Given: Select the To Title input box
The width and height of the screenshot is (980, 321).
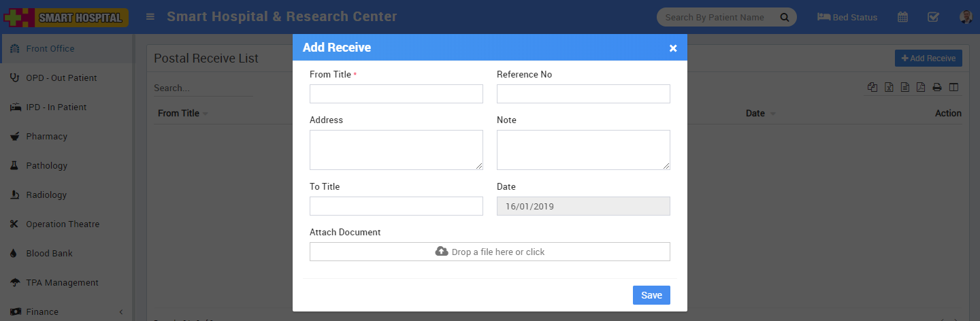Looking at the screenshot, I should point(396,206).
